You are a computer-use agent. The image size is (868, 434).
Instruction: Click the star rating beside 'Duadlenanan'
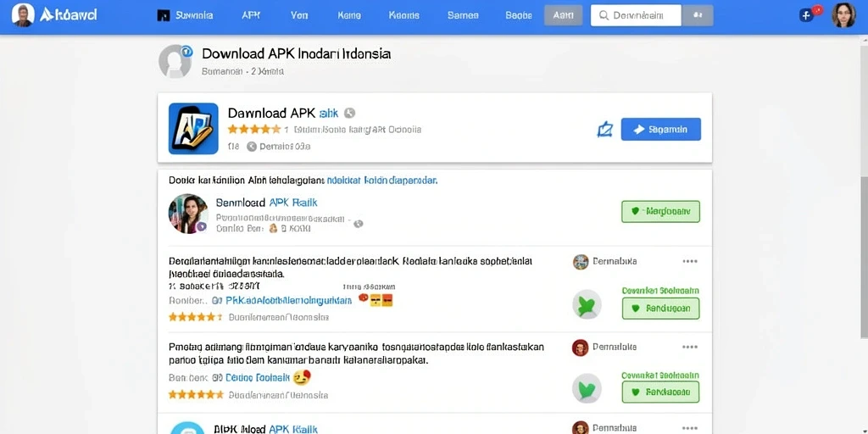[x=195, y=395]
